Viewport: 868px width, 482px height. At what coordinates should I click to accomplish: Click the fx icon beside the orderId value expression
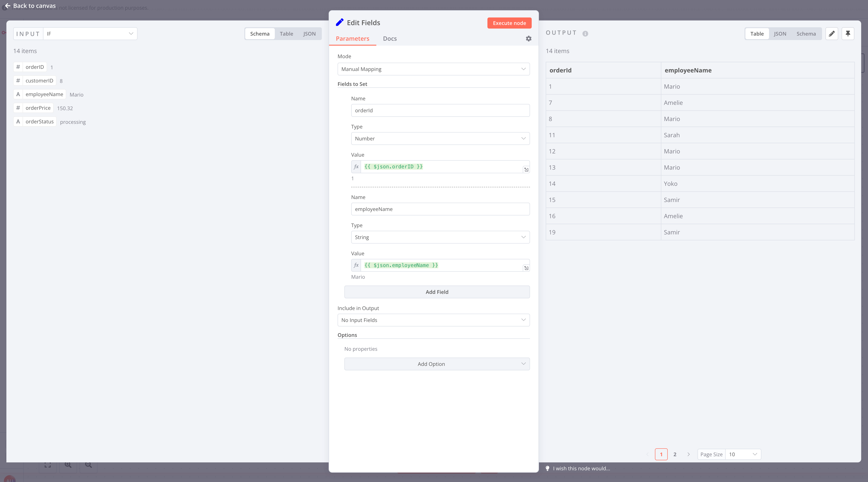356,166
